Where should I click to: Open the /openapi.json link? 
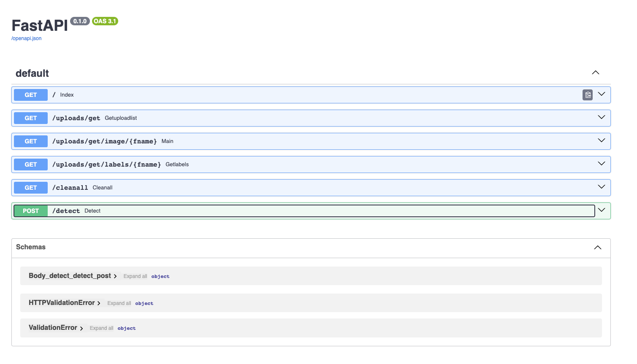[x=27, y=38]
